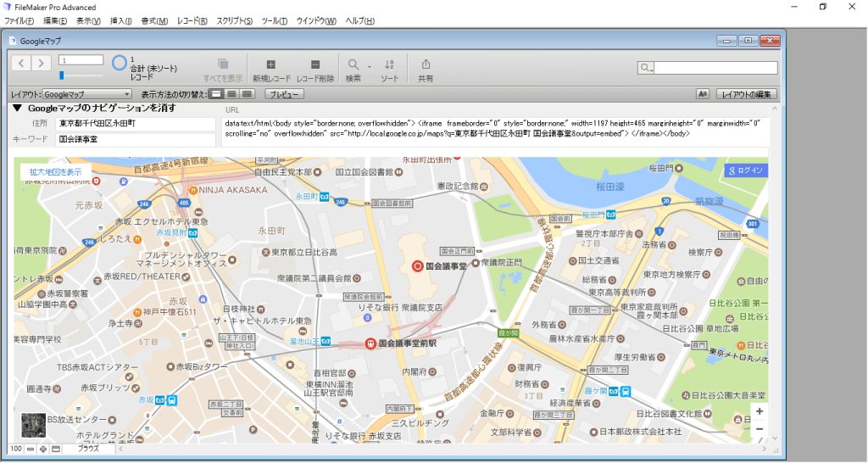Screen dimensions: 868x463
Task: Click the URL data text field
Action: coord(495,131)
